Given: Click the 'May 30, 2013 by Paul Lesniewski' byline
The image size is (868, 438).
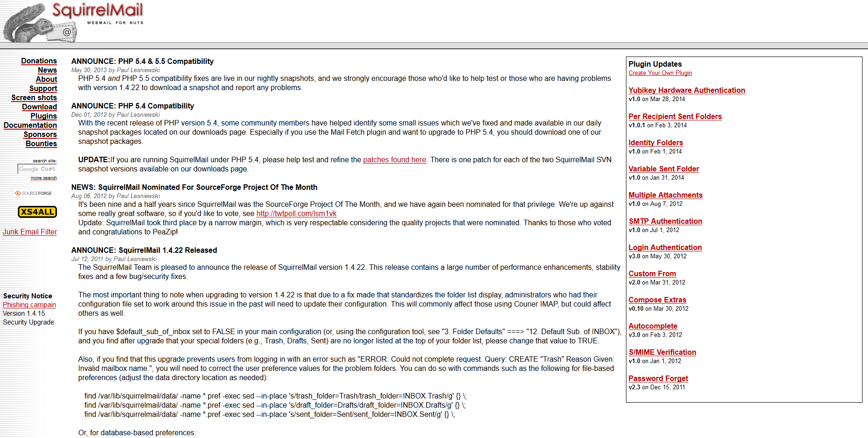Looking at the screenshot, I should [115, 70].
